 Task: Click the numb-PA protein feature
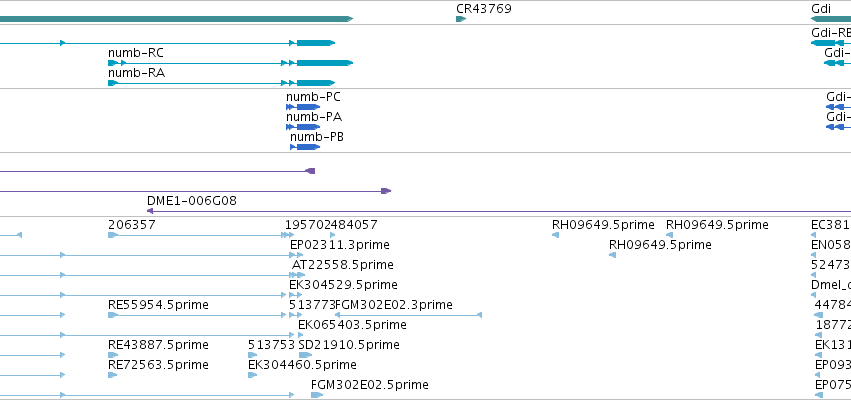pyautogui.click(x=303, y=127)
